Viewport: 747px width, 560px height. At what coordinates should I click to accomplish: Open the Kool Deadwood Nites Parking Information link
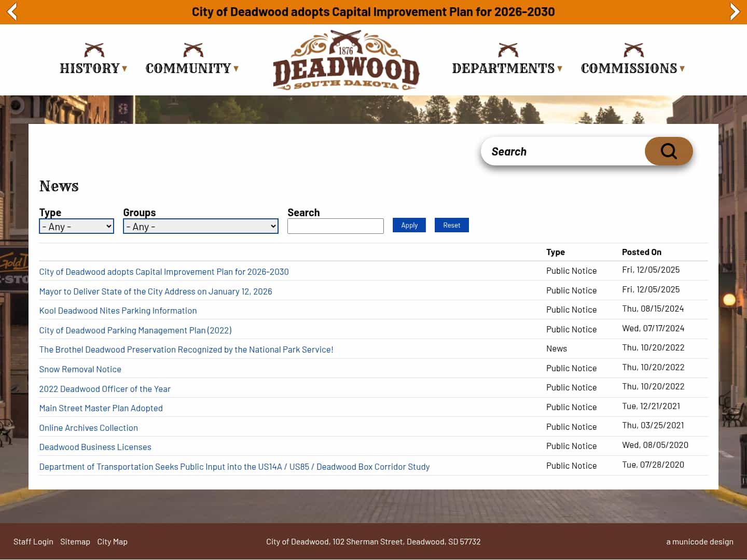[118, 310]
